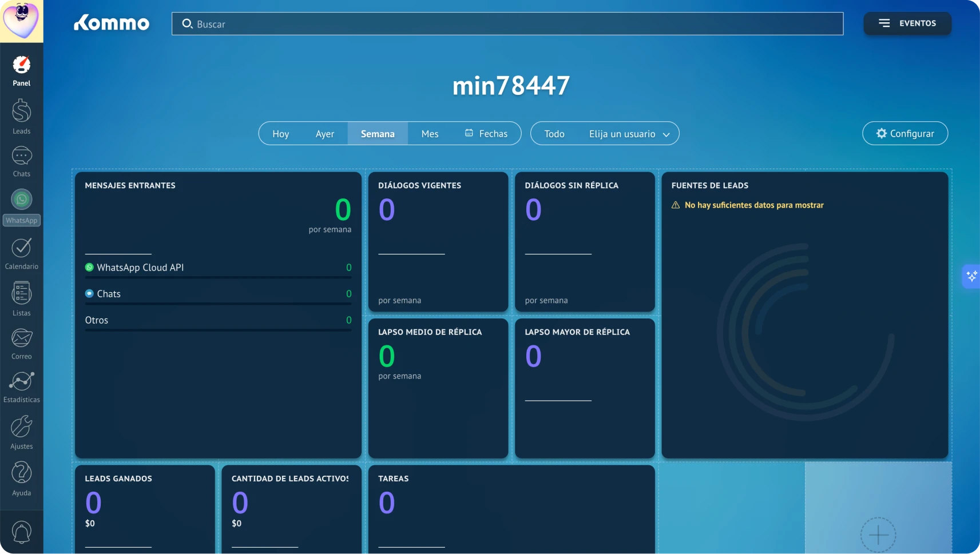980x554 pixels.
Task: Click the Lapso Medio de Réplica value
Action: click(x=387, y=356)
